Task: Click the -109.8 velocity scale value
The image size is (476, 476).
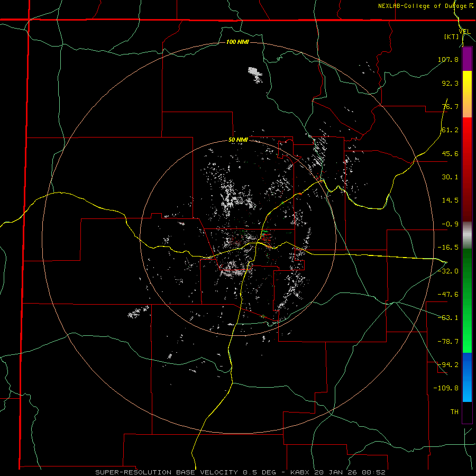Action: click(446, 388)
